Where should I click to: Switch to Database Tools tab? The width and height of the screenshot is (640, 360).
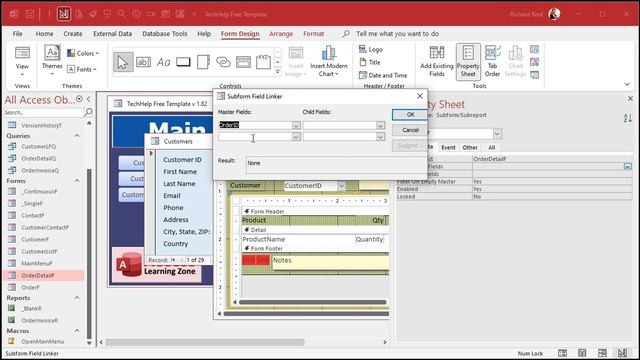point(164,34)
